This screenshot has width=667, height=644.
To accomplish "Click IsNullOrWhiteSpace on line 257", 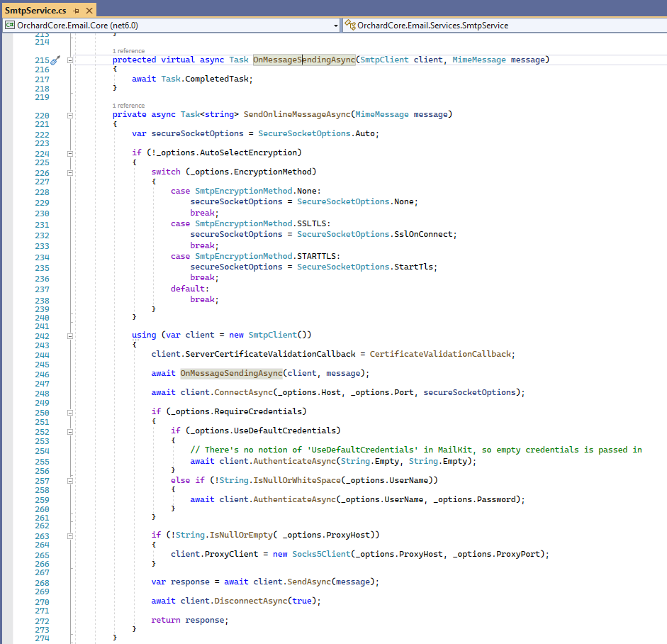I will [x=297, y=481].
